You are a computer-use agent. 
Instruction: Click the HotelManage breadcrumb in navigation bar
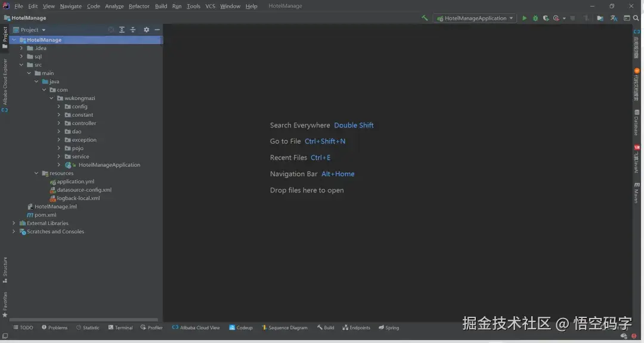pos(25,18)
